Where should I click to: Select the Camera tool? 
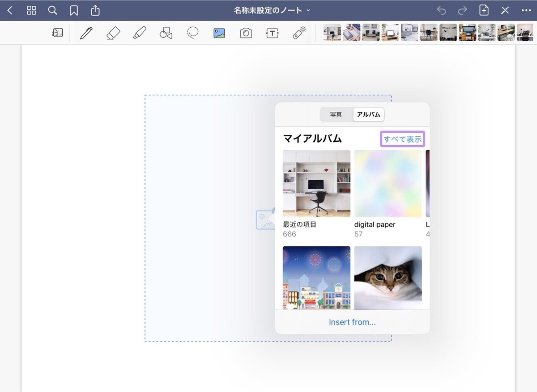tap(246, 33)
